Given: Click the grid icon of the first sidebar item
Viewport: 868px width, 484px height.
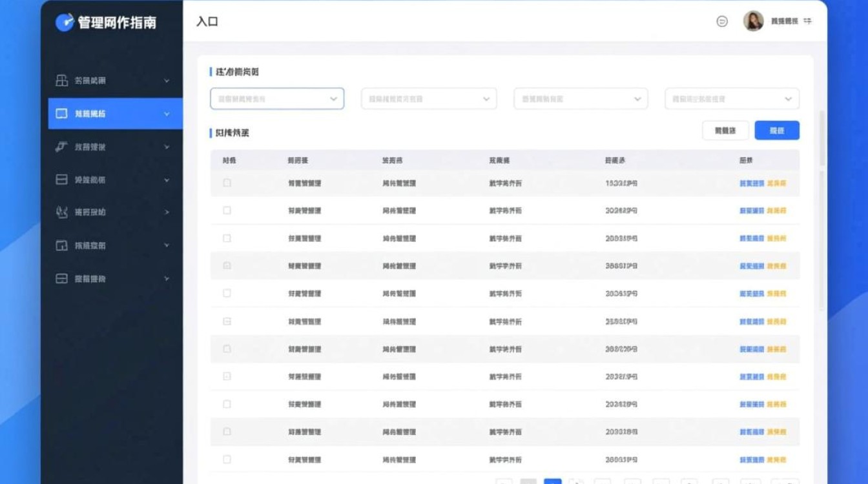Looking at the screenshot, I should (x=61, y=81).
